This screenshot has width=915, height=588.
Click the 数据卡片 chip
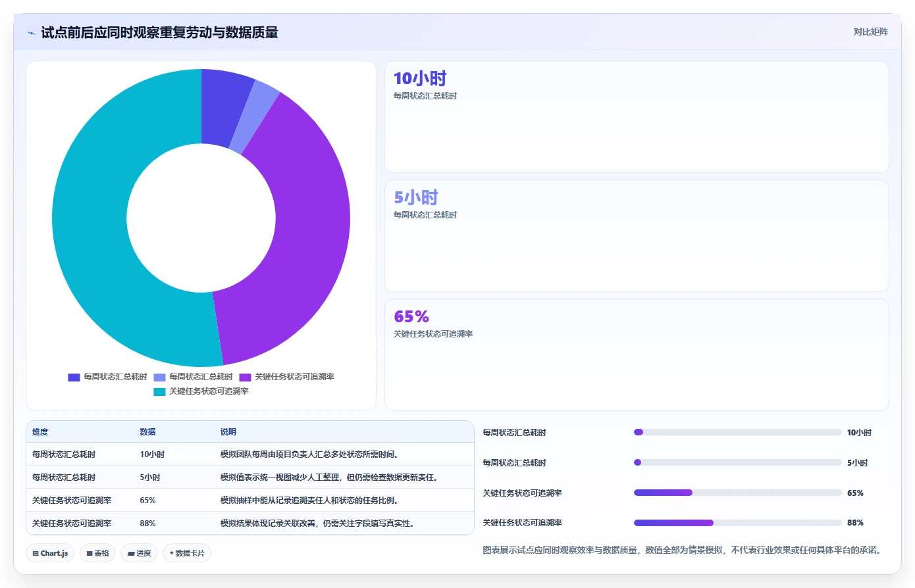point(187,553)
